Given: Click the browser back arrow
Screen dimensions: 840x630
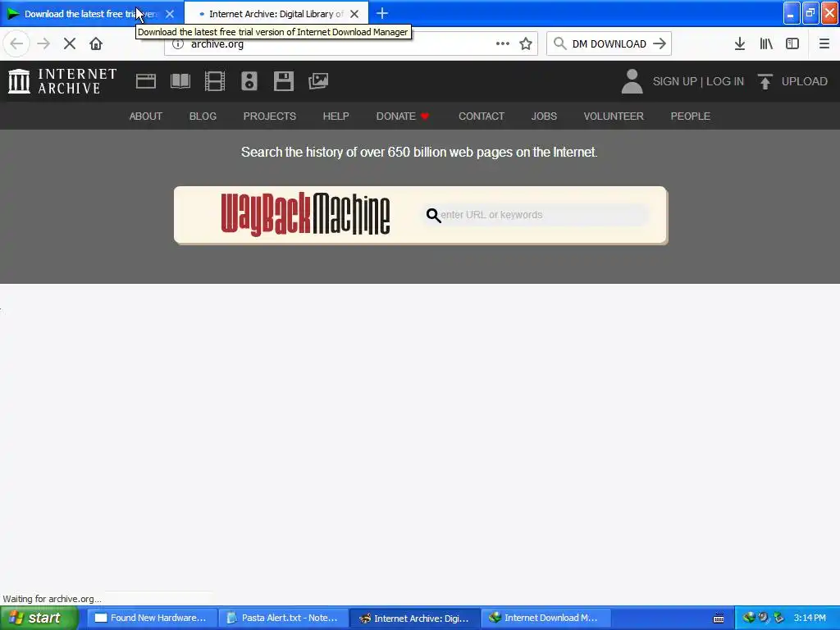Looking at the screenshot, I should [x=16, y=44].
